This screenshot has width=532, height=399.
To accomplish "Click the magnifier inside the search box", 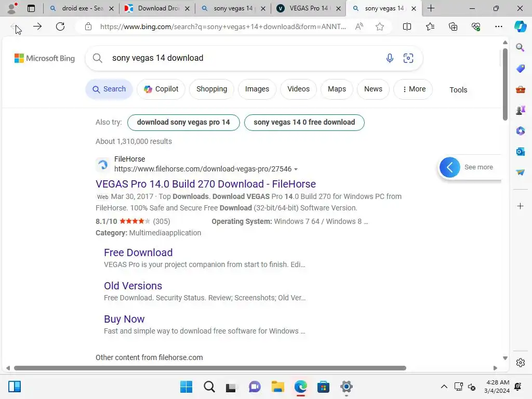I will (97, 58).
